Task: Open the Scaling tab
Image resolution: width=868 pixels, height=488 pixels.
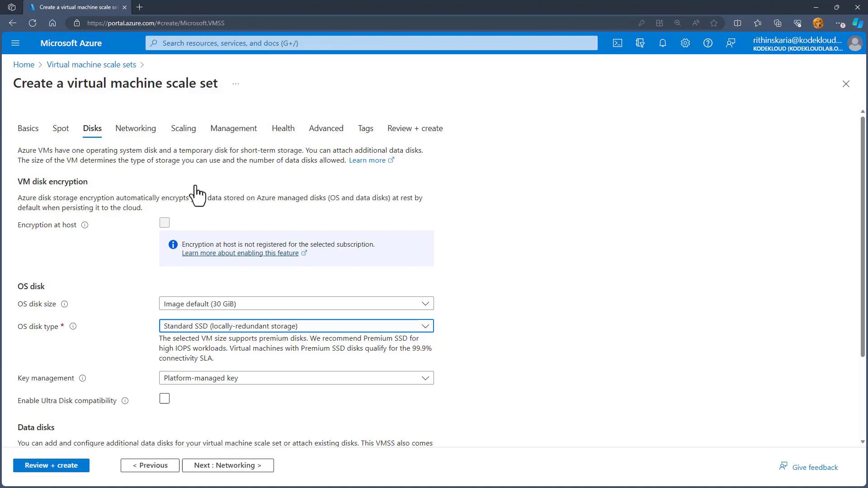Action: tap(184, 128)
